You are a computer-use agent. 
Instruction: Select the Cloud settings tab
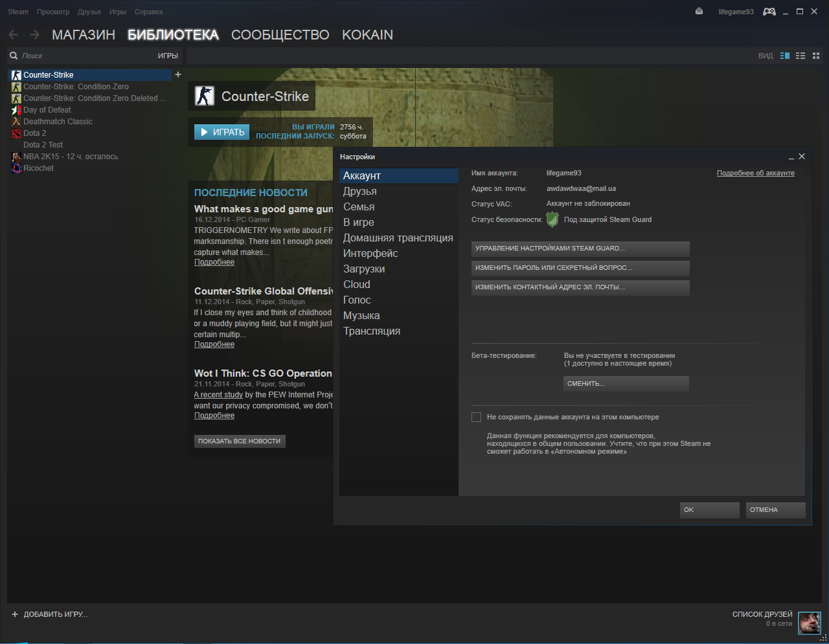[399, 285]
